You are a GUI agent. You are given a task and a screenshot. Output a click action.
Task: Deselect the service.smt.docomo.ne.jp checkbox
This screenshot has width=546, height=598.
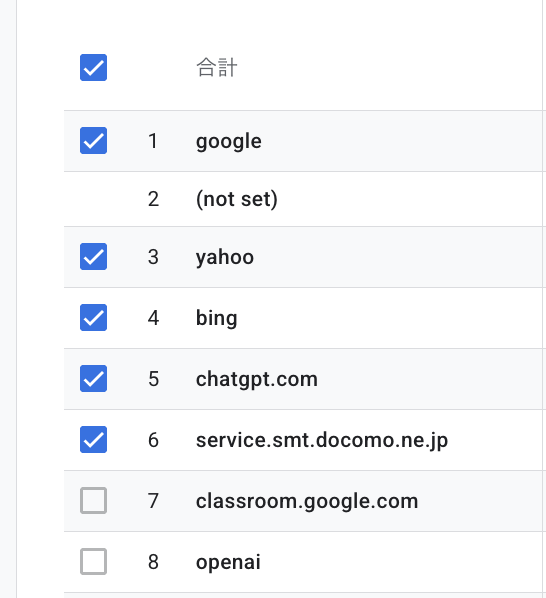[93, 439]
